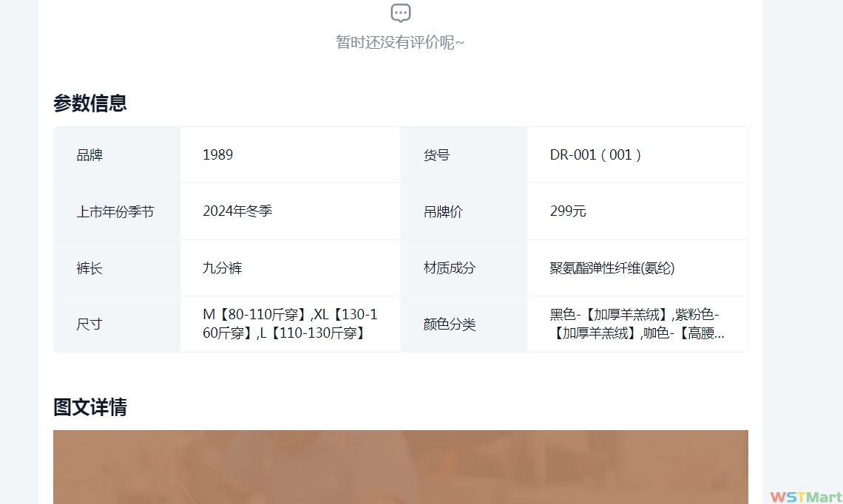Select the tag price '299元'
Viewport: 843px width, 504px height.
568,211
